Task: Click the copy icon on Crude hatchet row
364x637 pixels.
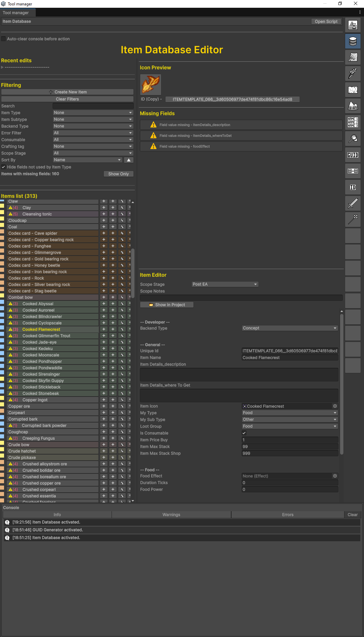Action: (122, 451)
